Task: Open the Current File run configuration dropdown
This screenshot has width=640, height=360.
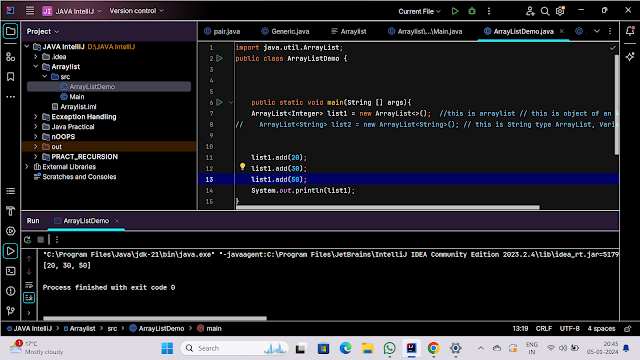Action: 420,11
